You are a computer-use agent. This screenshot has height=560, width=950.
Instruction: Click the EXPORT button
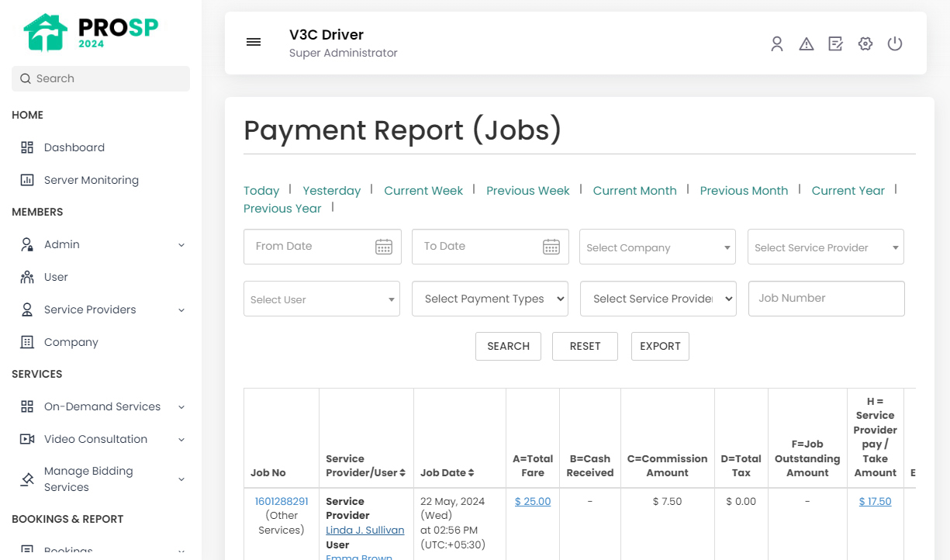[660, 346]
